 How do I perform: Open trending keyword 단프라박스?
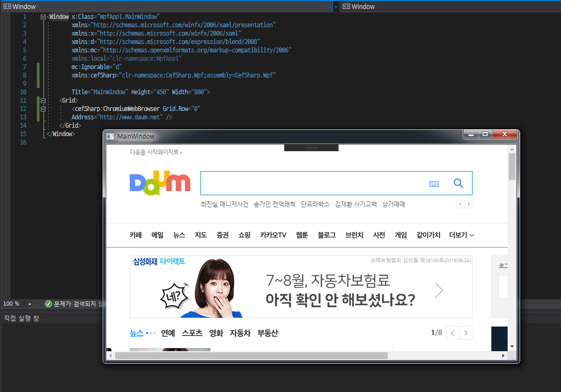click(x=315, y=204)
